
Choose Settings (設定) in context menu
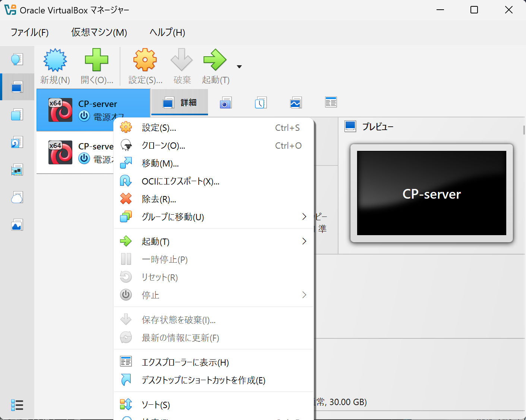pyautogui.click(x=214, y=128)
